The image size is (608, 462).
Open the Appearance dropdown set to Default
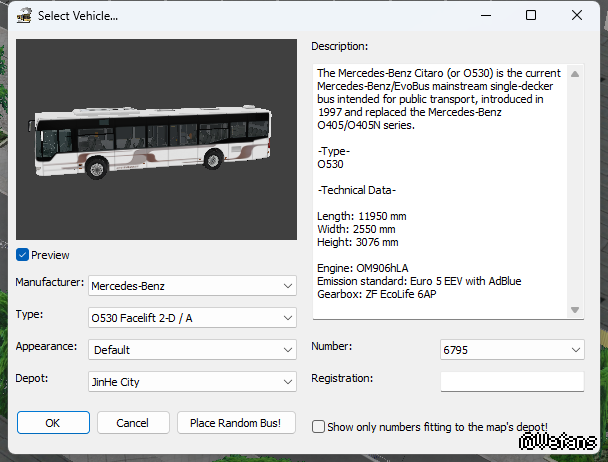pos(192,350)
